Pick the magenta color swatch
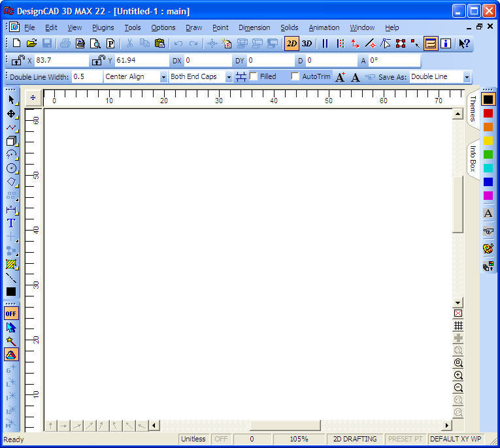500x448 pixels. pyautogui.click(x=488, y=195)
